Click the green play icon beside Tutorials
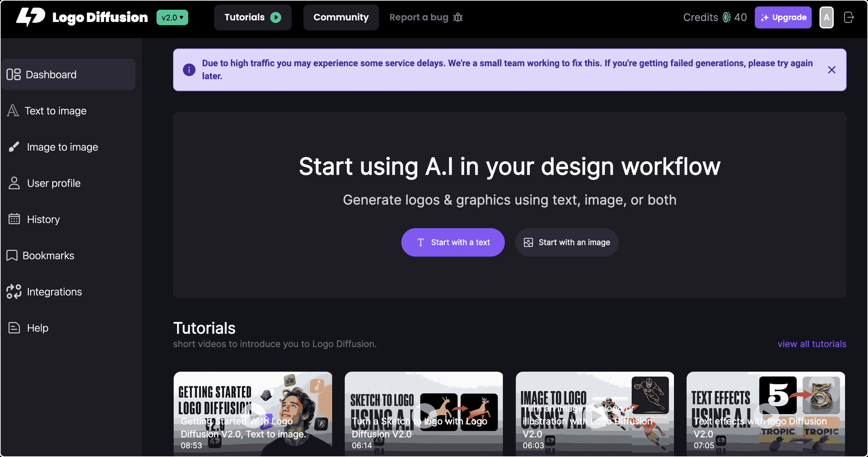This screenshot has height=457, width=868. pos(276,17)
